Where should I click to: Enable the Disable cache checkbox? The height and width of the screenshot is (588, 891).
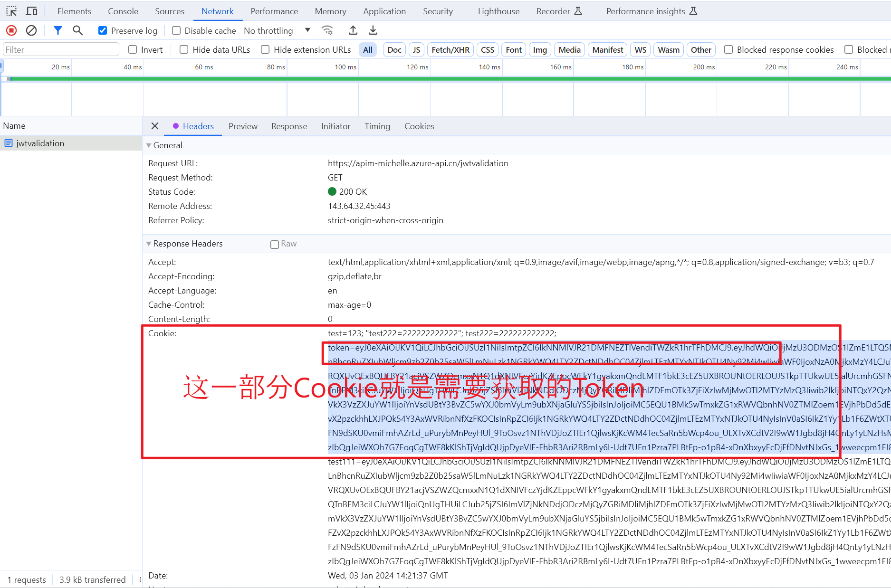tap(176, 31)
